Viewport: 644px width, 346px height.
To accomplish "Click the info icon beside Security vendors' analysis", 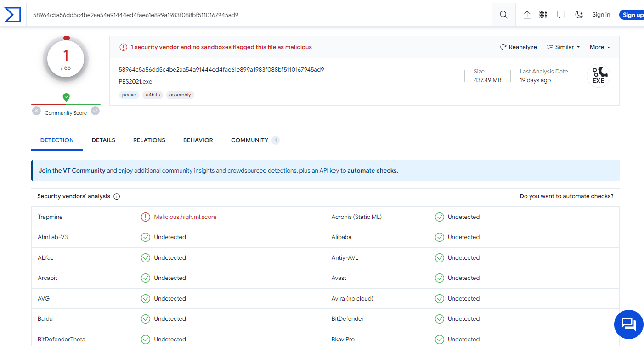I will (117, 196).
